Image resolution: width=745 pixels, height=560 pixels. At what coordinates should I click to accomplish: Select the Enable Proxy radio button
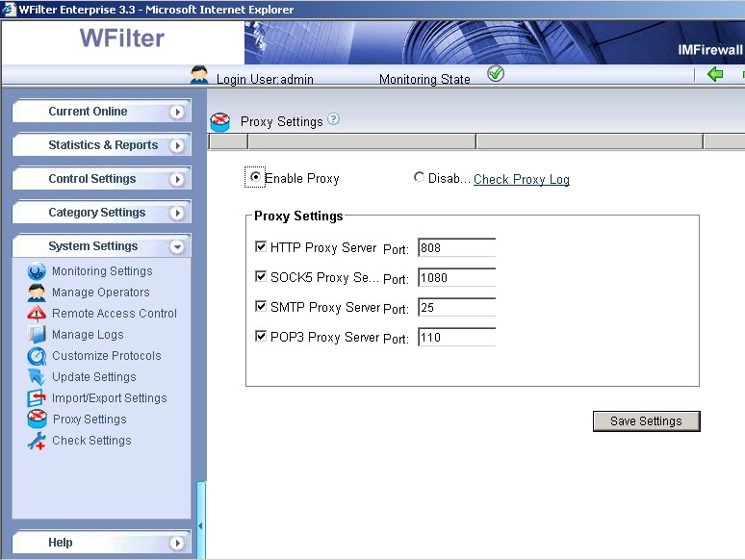256,177
